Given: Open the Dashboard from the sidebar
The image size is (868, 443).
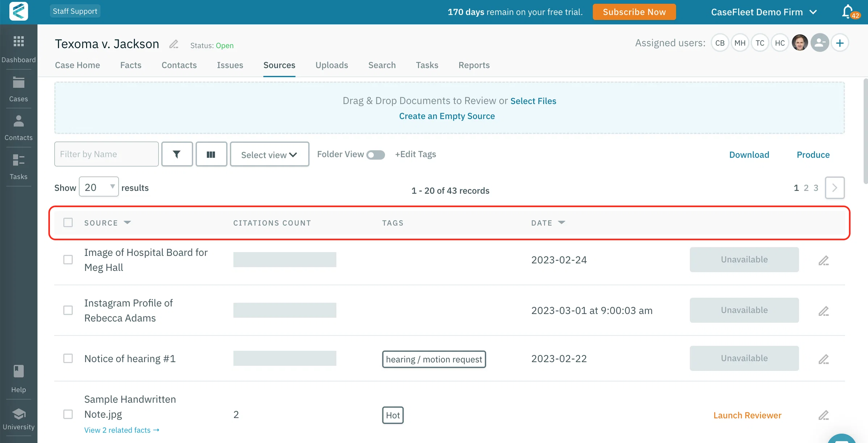Looking at the screenshot, I should coord(18,49).
